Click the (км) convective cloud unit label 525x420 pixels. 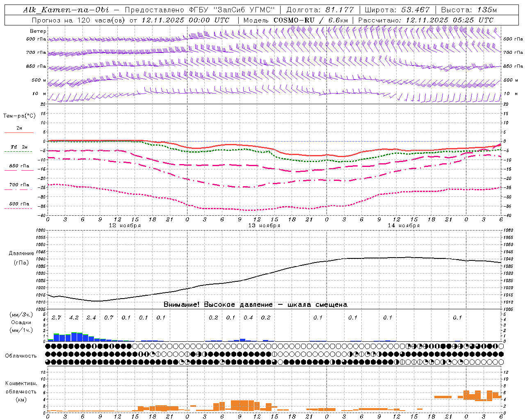coord(21,399)
